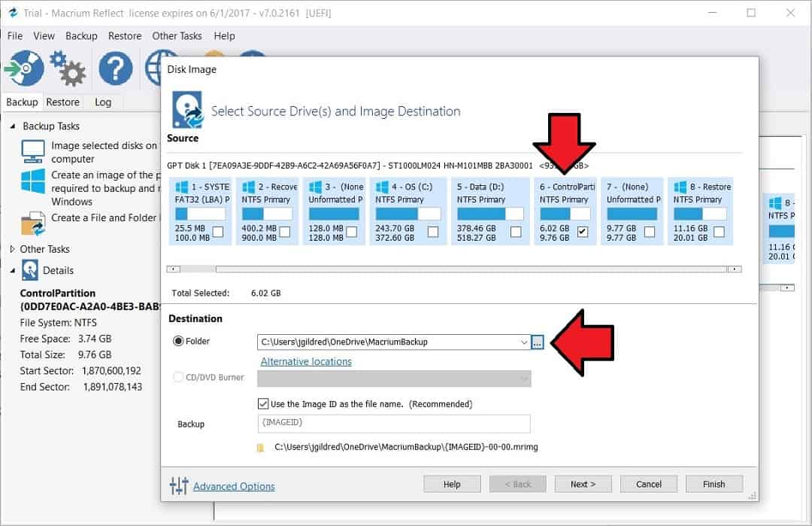This screenshot has width=812, height=526.
Task: Click the 'Start Sector: 1,870,600,192' line
Action: [x=80, y=370]
